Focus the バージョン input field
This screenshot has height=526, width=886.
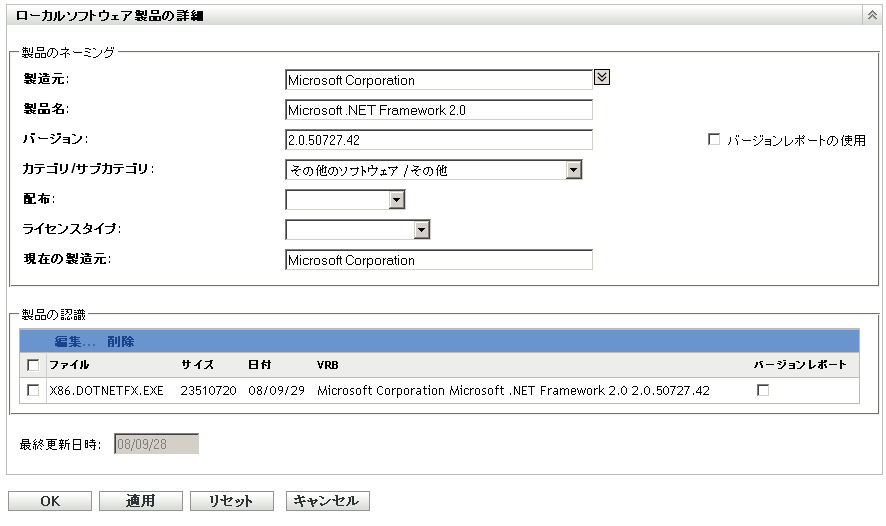coord(438,140)
